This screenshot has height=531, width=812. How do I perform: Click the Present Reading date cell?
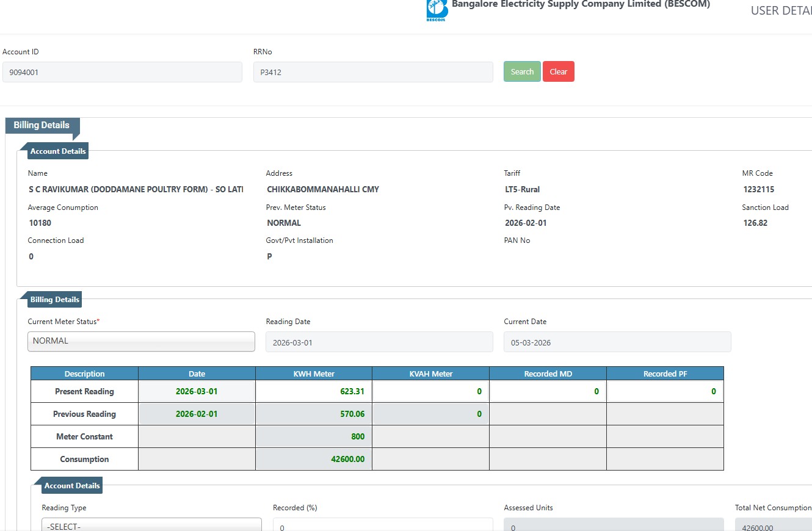197,392
